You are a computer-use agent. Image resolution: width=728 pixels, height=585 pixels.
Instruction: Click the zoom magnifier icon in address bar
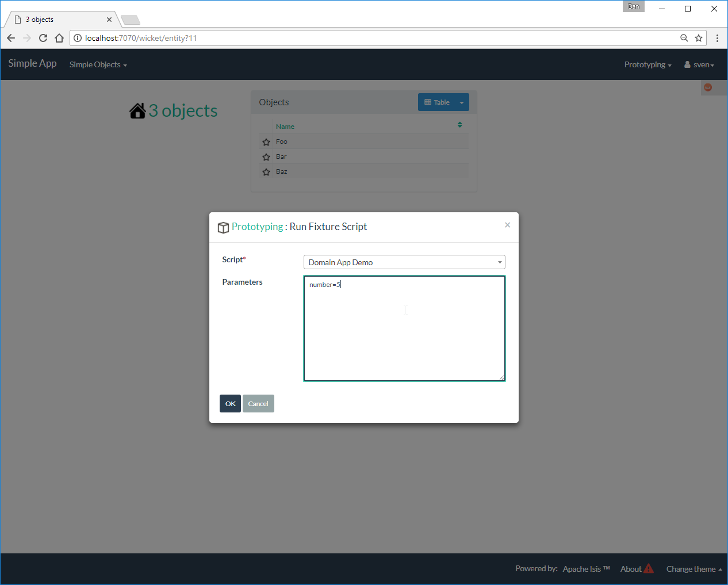click(684, 38)
